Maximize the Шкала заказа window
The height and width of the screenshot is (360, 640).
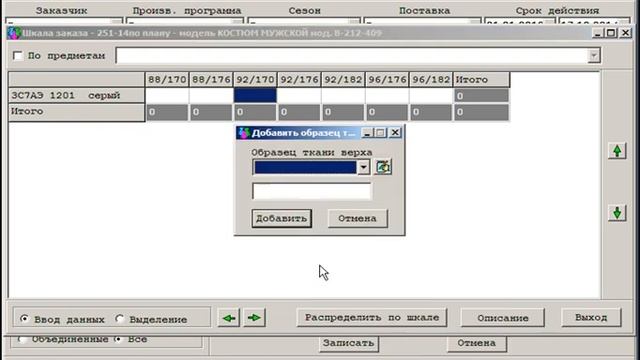pyautogui.click(x=611, y=33)
